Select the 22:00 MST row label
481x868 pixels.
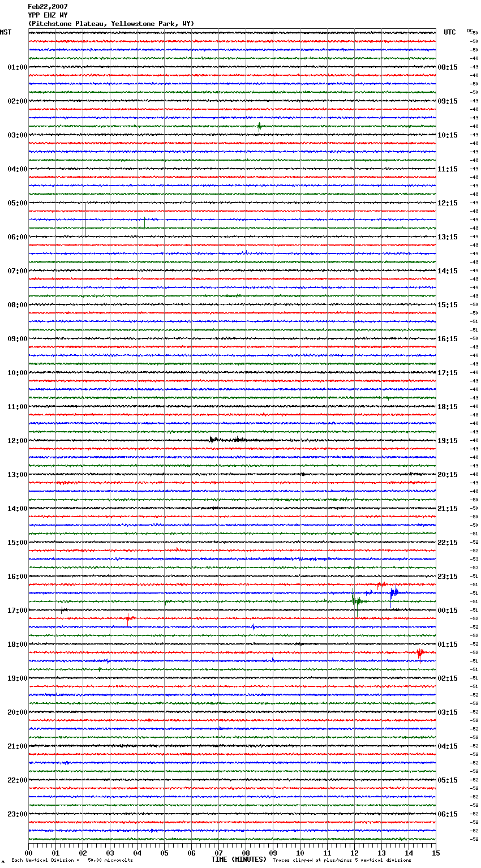click(x=17, y=780)
